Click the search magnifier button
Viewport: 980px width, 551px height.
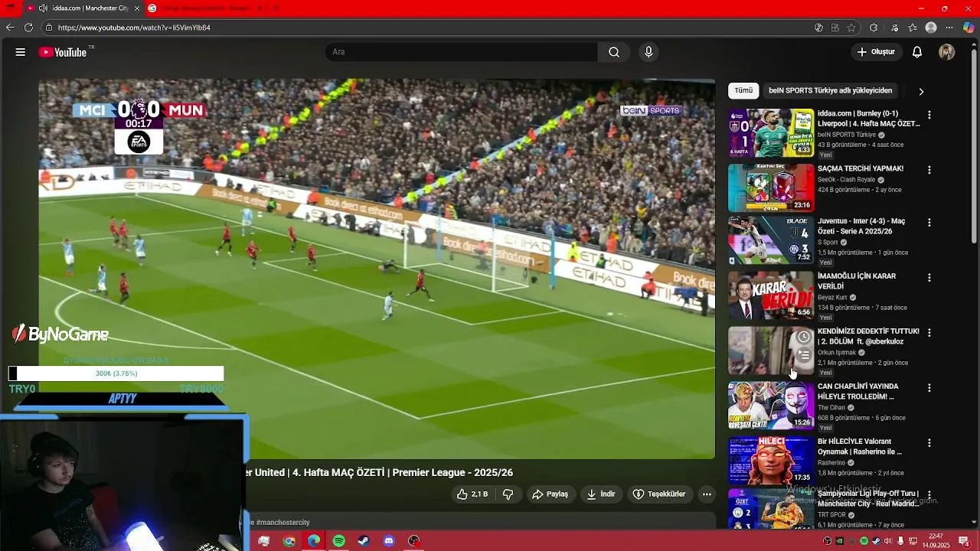pyautogui.click(x=614, y=52)
